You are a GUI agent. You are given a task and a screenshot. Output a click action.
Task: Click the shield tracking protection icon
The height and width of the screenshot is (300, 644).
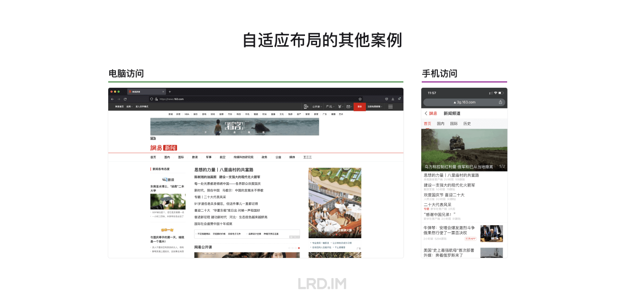click(151, 99)
